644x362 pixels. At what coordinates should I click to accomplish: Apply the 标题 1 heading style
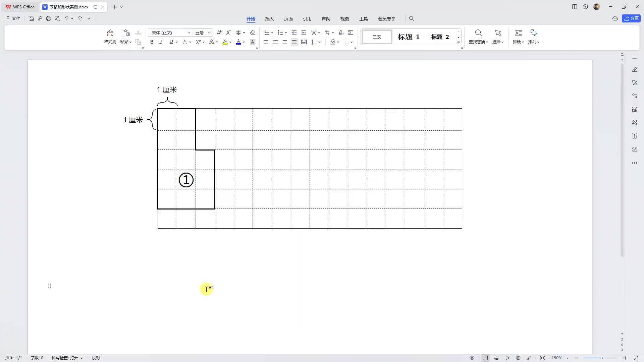click(x=408, y=37)
